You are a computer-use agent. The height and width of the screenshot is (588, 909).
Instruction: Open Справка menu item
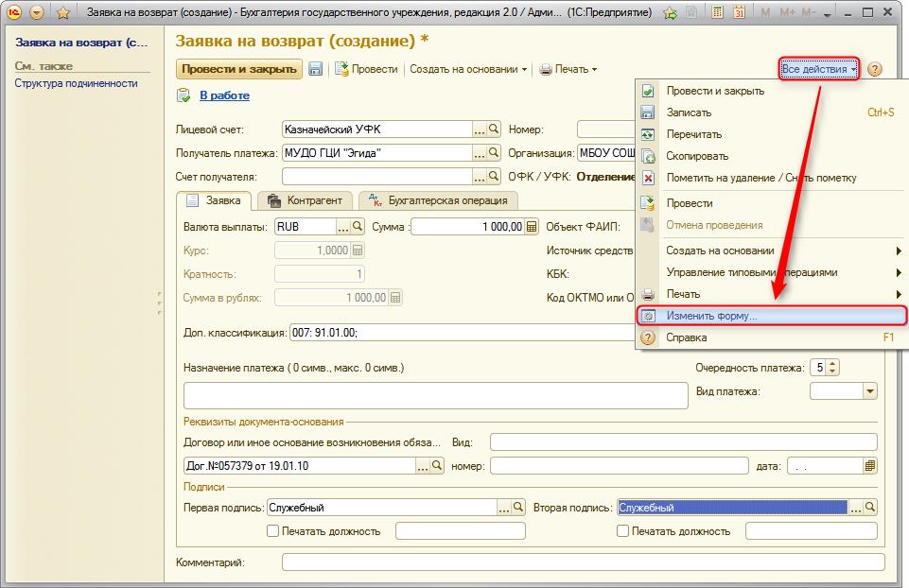coord(772,337)
